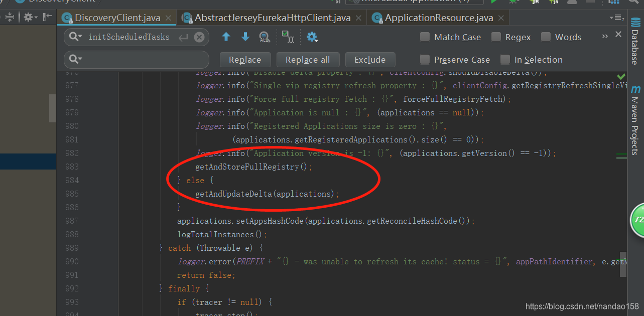This screenshot has width=644, height=316.
Task: Click the 'finally {' line
Action: tap(184, 288)
